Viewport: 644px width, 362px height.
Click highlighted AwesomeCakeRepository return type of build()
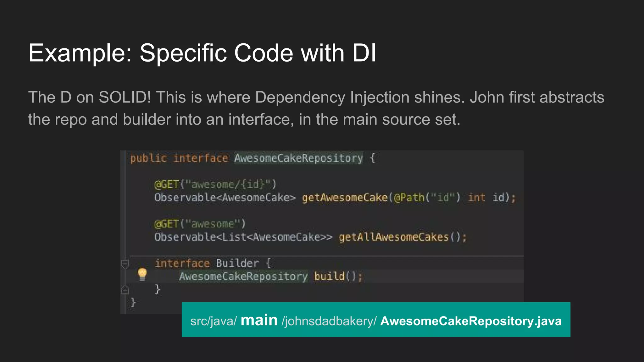coord(243,277)
